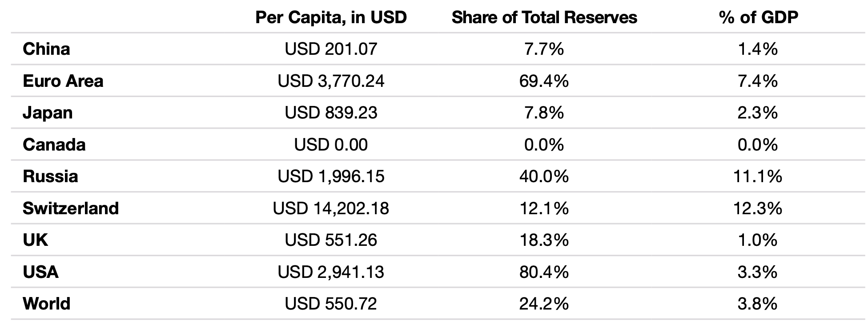Select the UK row label
Image resolution: width=868 pixels, height=326 pixels.
point(35,240)
